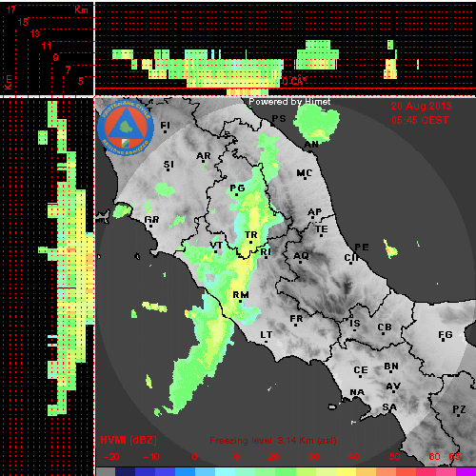Click the CH (Chieti) city marker
The height and width of the screenshot is (476, 476).
351,263
